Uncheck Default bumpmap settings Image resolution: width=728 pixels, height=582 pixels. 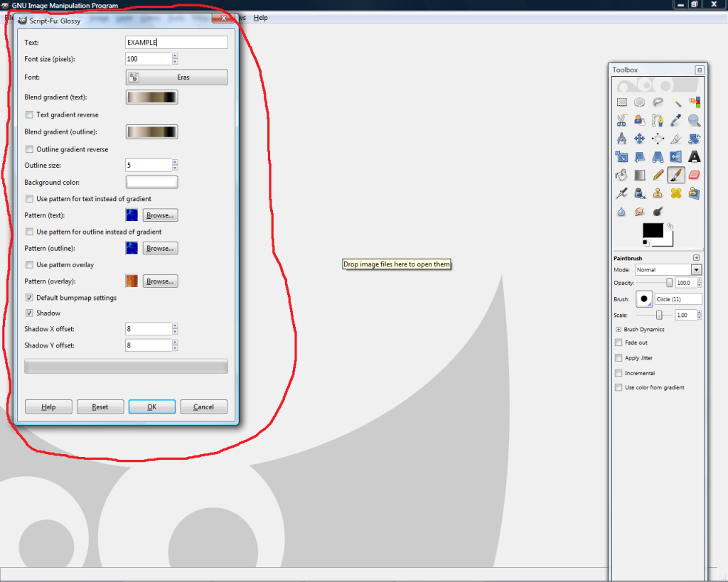click(x=29, y=298)
